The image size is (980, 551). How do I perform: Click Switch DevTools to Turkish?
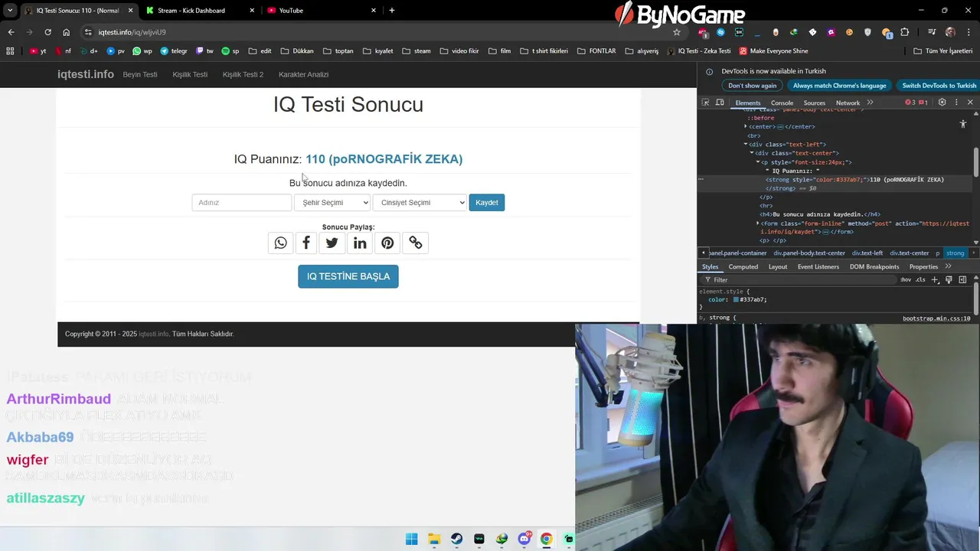click(939, 86)
